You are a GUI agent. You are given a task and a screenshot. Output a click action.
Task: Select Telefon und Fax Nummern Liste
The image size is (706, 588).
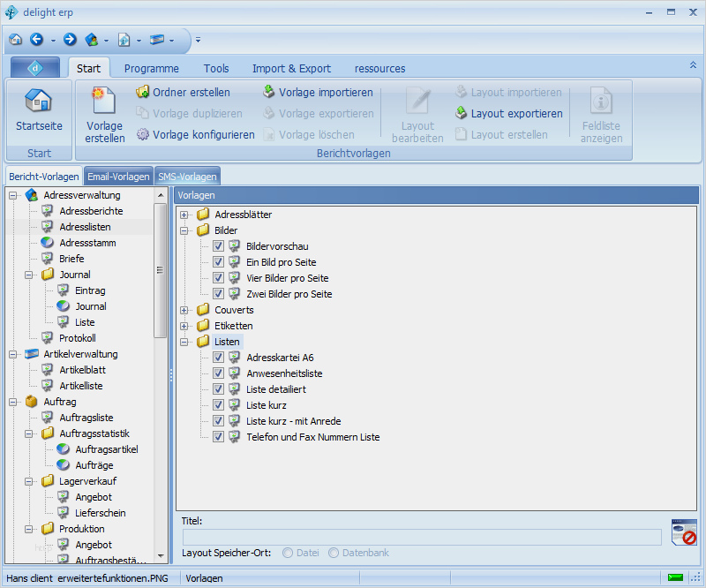click(x=313, y=437)
